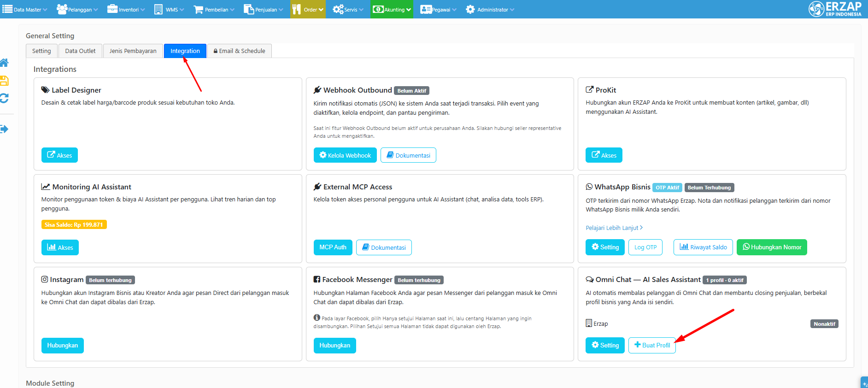Screen dimensions: 868x388
Task: Click Hubungkan in the Facebook Messenger card
Action: click(x=335, y=346)
